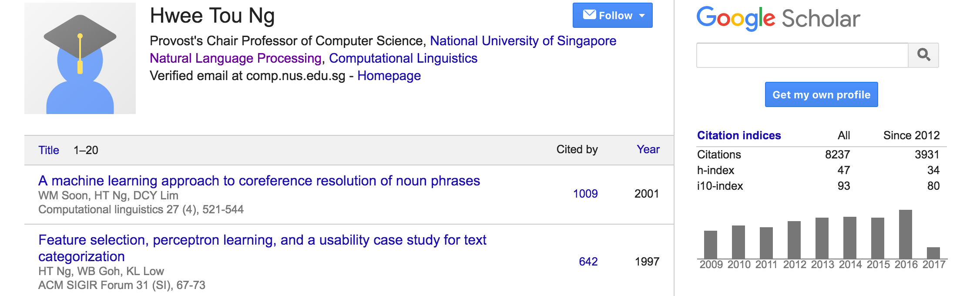
Task: Sort publications by Title column header
Action: (49, 150)
